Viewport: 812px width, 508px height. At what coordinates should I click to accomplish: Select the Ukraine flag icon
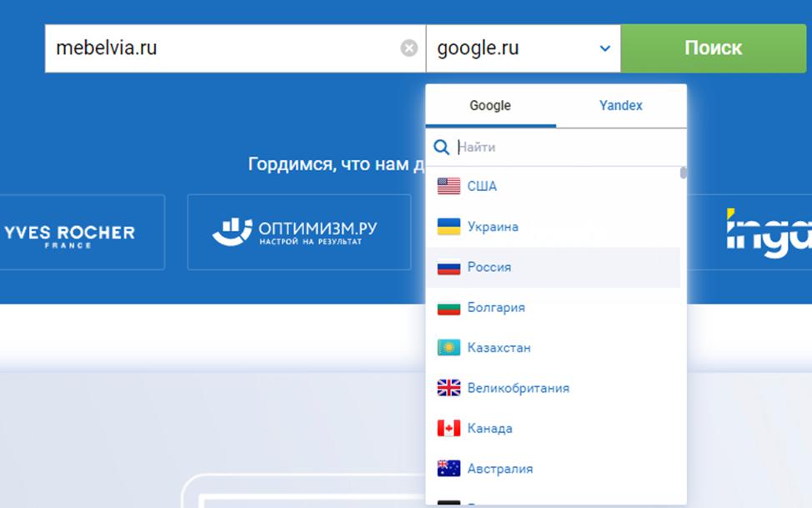[449, 227]
